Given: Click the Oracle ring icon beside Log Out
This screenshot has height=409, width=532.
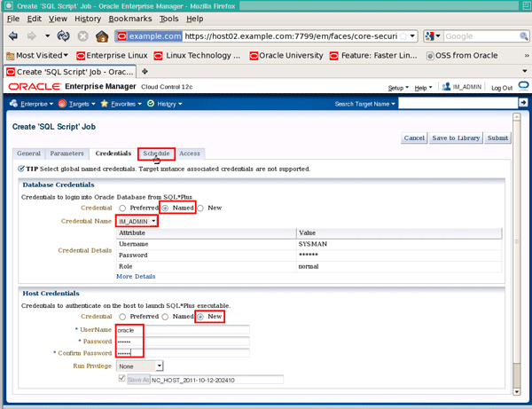Looking at the screenshot, I should point(523,86).
